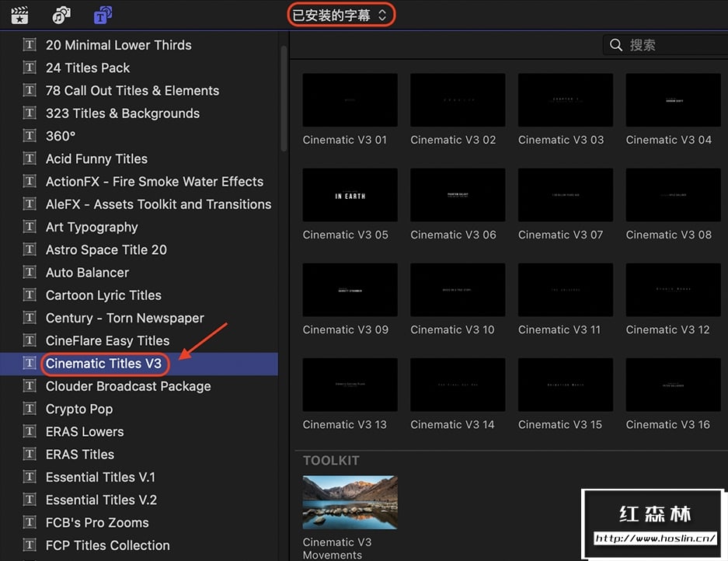Select the Cinematic V3 04 title thumbnail

click(673, 100)
